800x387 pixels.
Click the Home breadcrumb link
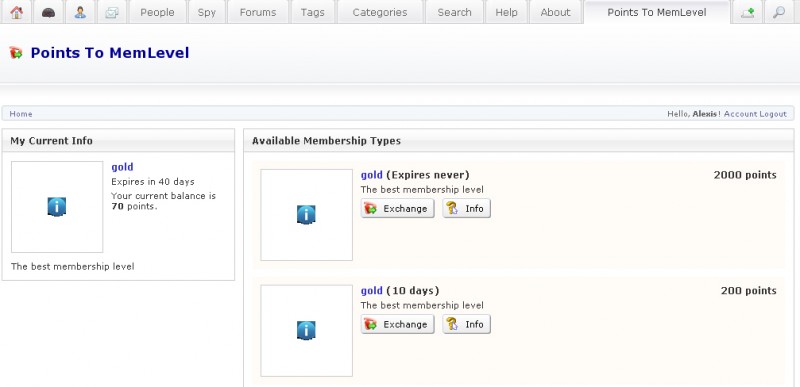click(x=21, y=114)
